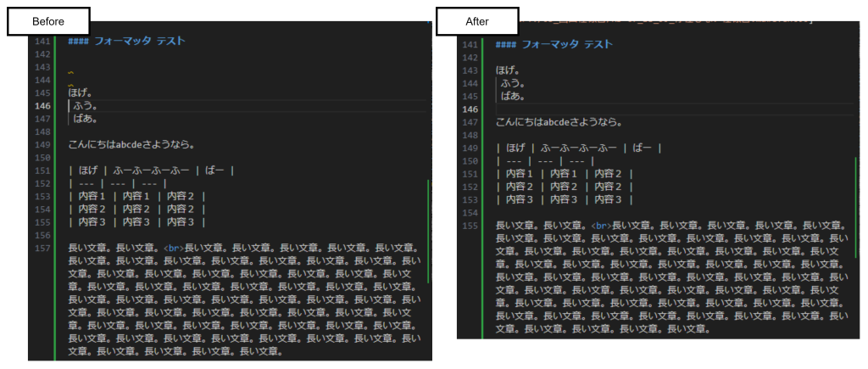Click the ばー header cell in Before editor
Image resolution: width=868 pixels, height=369 pixels.
(214, 171)
